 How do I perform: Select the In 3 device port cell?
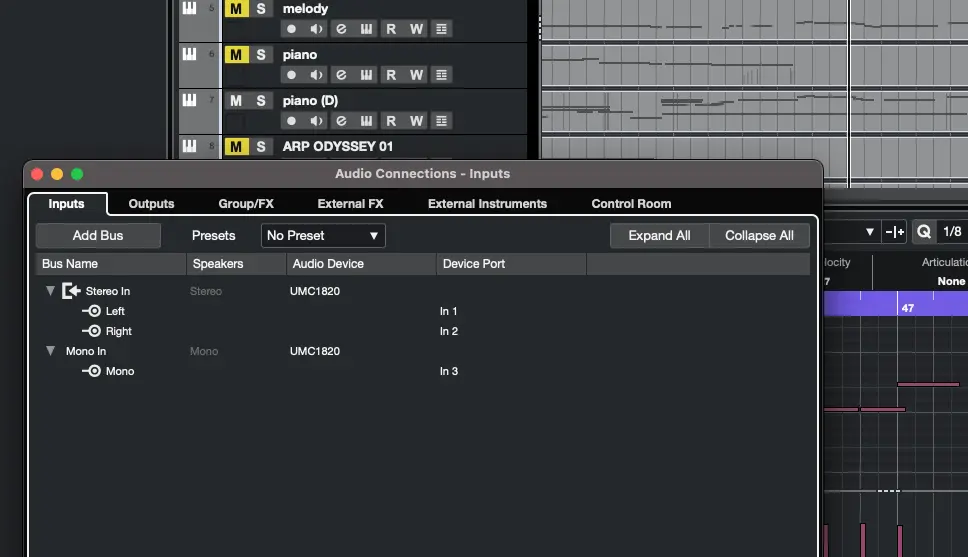click(449, 371)
